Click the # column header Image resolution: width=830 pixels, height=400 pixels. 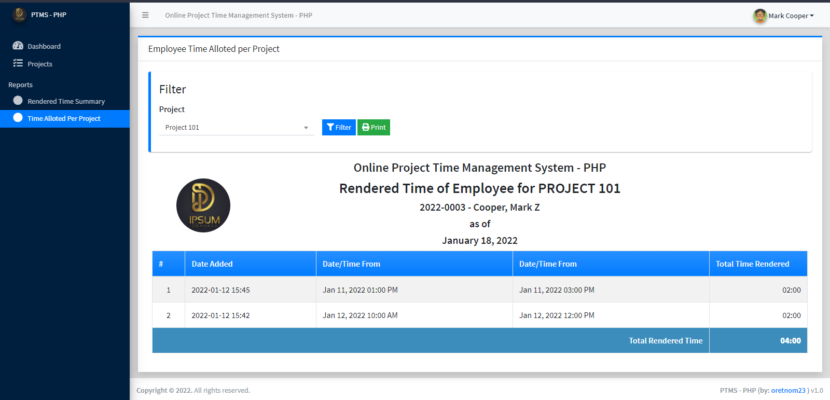pos(168,263)
